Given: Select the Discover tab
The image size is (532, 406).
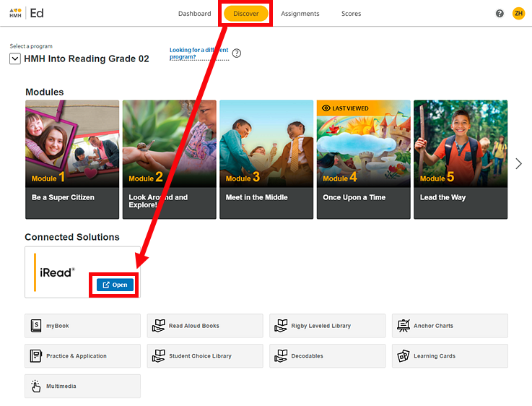Looking at the screenshot, I should [x=246, y=14].
